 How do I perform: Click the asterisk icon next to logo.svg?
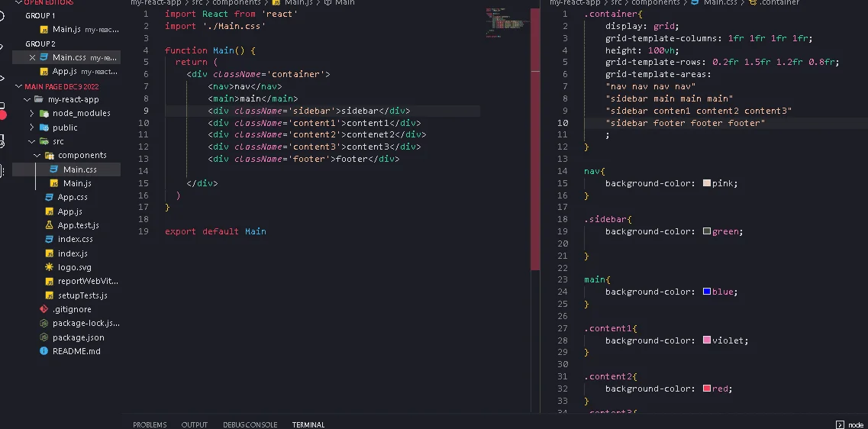point(50,267)
